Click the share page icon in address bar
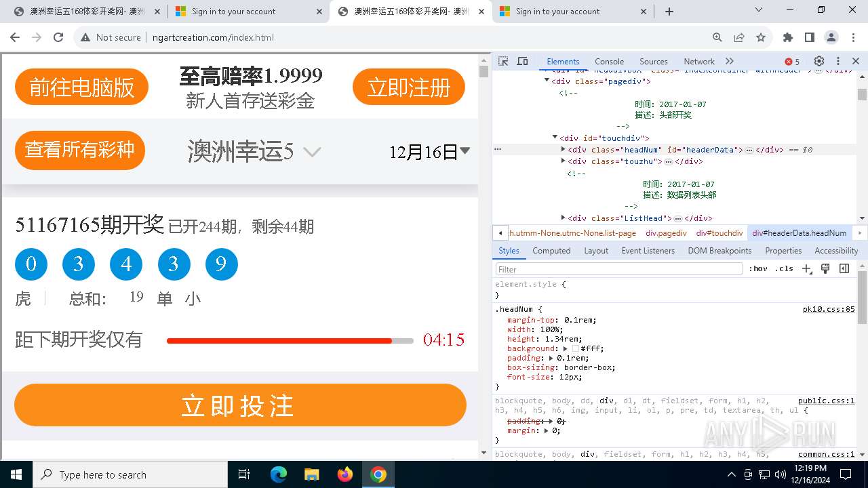868x488 pixels. coord(739,37)
